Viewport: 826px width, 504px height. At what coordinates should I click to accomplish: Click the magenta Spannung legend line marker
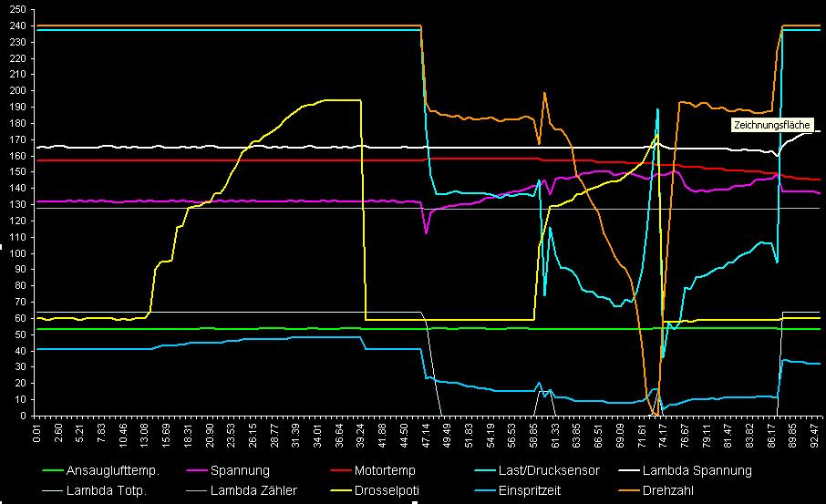195,470
